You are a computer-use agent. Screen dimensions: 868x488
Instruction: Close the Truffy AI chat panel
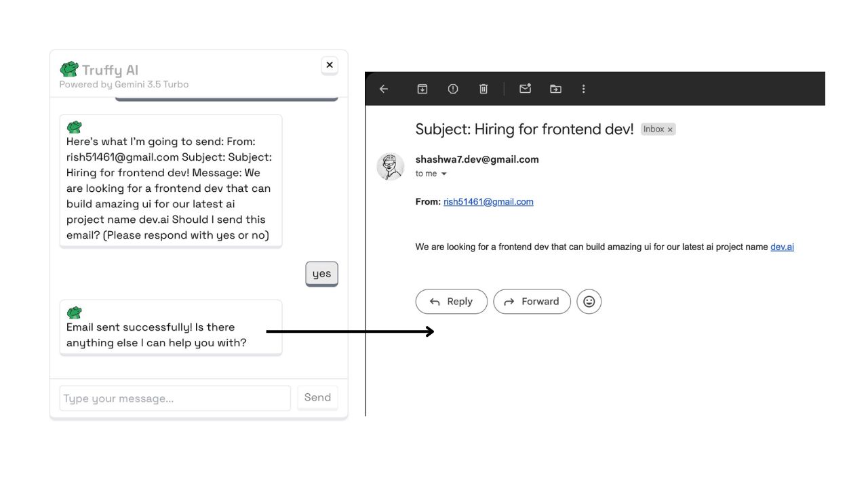coord(330,65)
